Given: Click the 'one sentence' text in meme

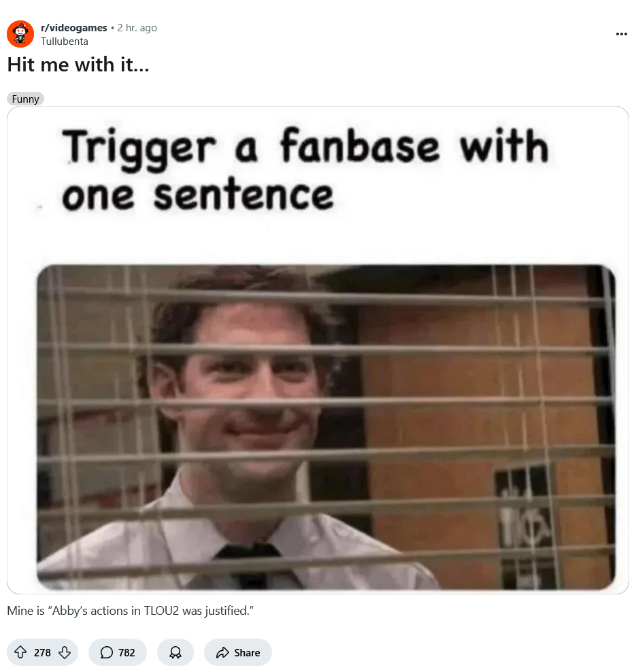Looking at the screenshot, I should [x=197, y=195].
